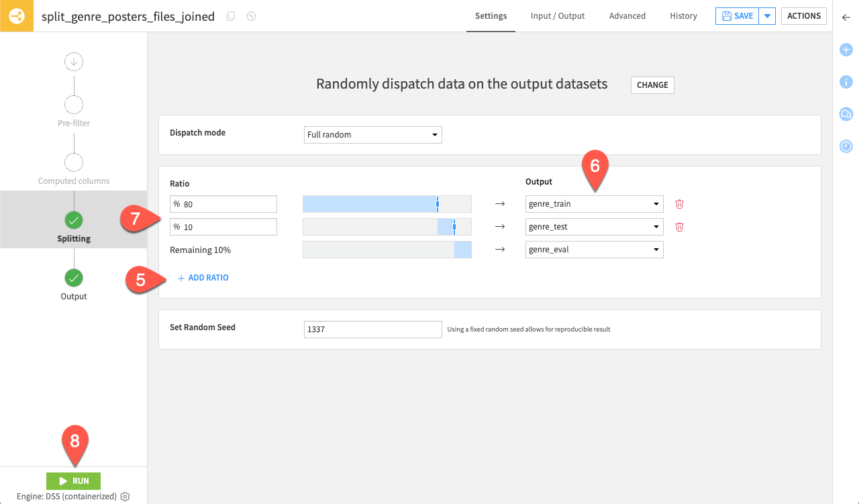The image size is (859, 504).
Task: Click the ADD RATIO link
Action: point(203,277)
